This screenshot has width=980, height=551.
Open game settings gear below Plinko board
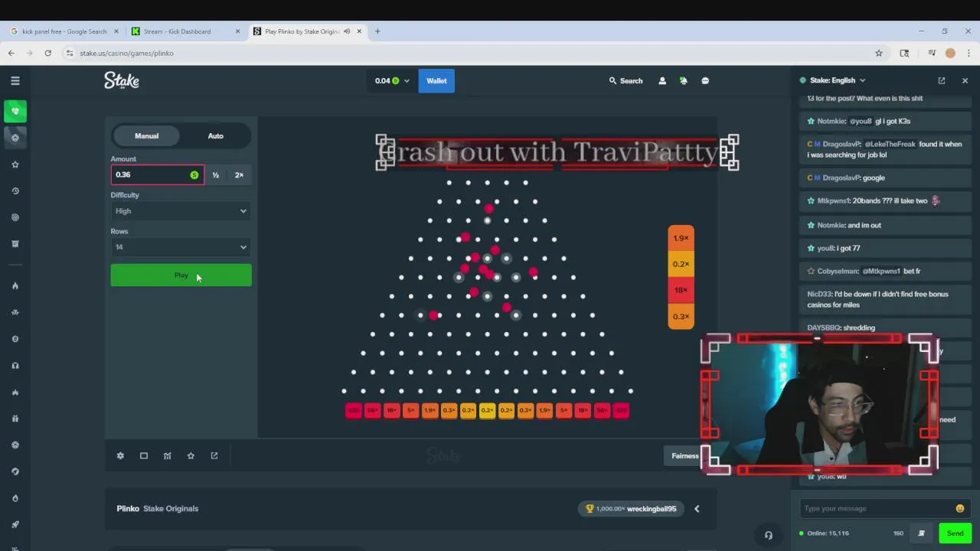(120, 455)
